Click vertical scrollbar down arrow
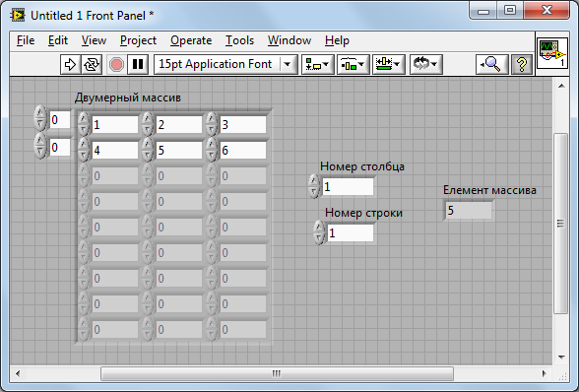The height and width of the screenshot is (392, 579). click(x=561, y=358)
